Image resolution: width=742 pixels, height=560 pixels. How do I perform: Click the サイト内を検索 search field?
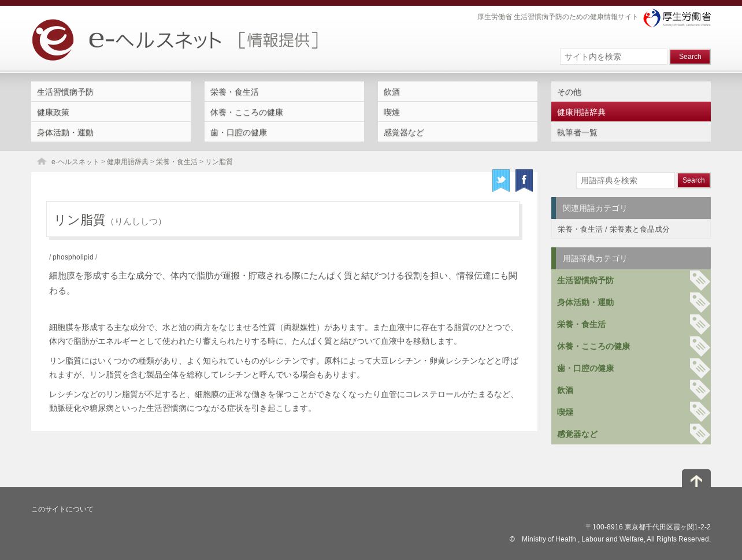point(614,57)
